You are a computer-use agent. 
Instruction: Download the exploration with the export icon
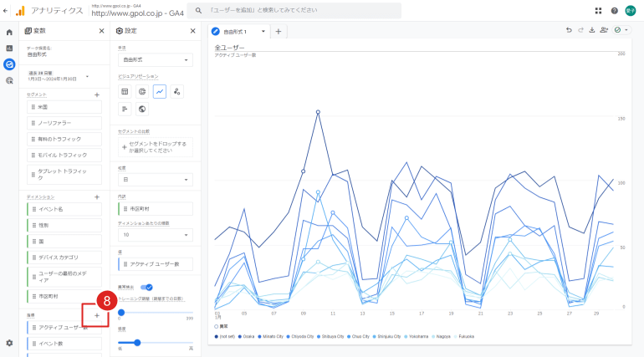[591, 30]
